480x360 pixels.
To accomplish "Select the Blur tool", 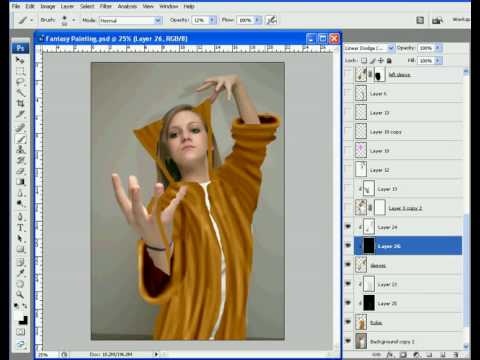I will coord(20,193).
